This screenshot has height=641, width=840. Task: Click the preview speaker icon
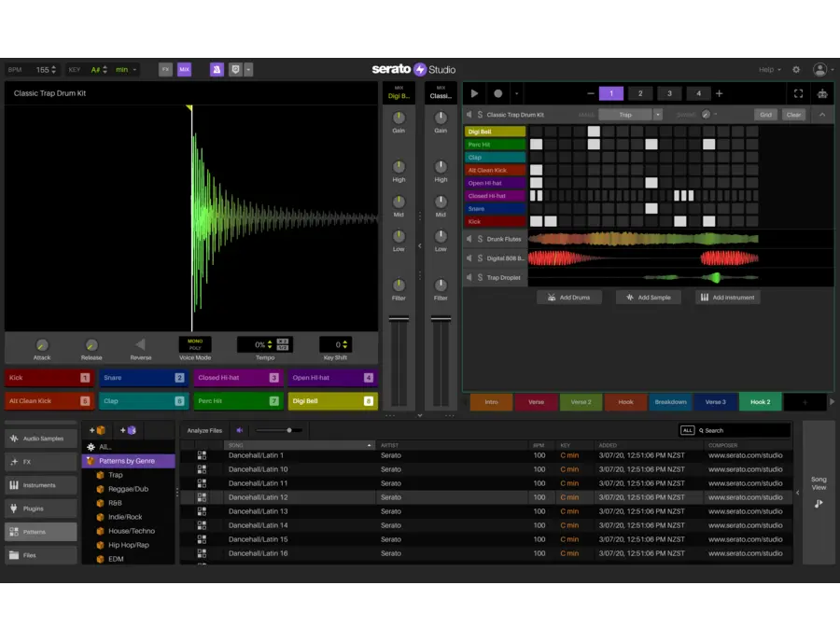click(x=240, y=430)
